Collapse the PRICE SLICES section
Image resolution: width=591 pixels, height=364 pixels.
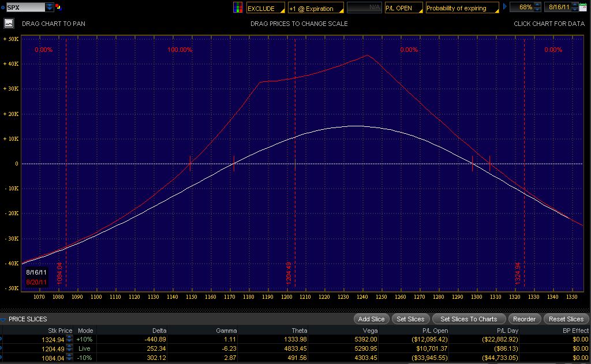3,319
